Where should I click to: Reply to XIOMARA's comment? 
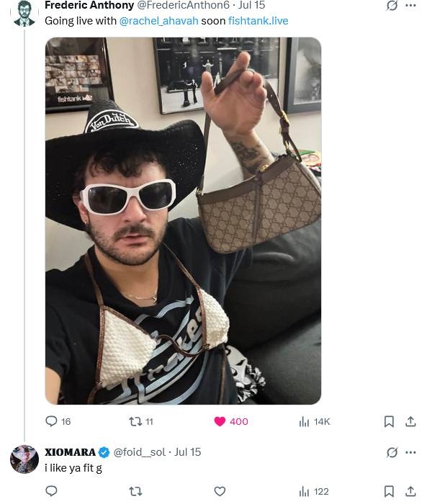point(51,491)
